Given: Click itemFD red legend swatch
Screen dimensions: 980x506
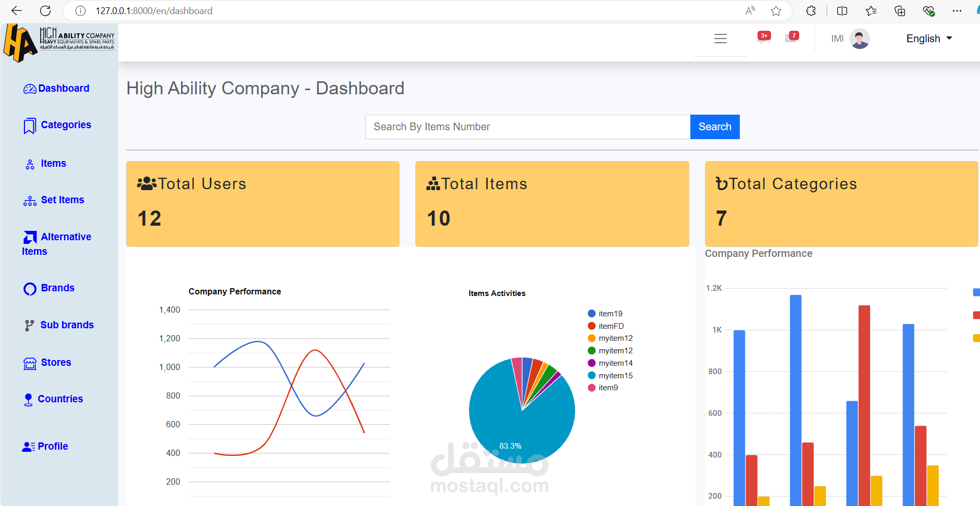Looking at the screenshot, I should tap(591, 326).
